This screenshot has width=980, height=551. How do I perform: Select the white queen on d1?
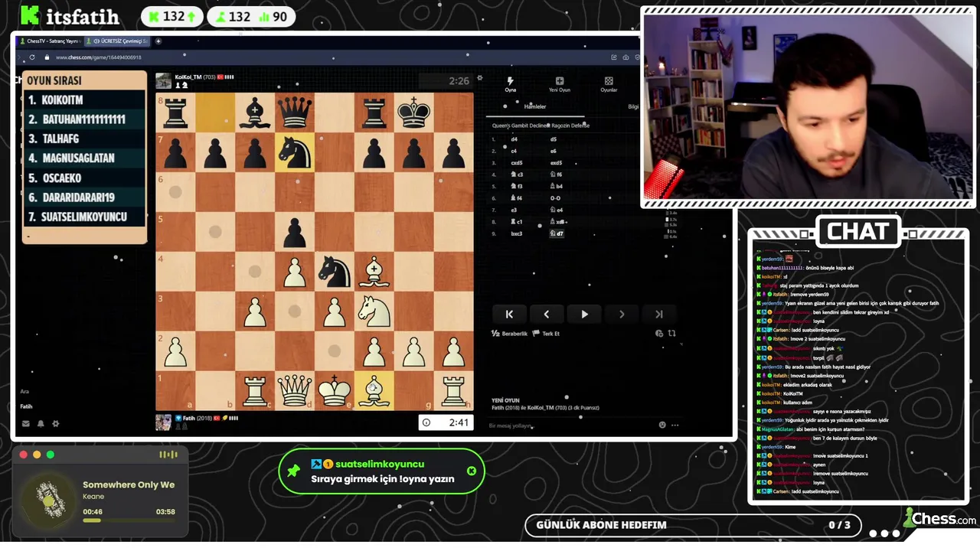[x=294, y=390]
